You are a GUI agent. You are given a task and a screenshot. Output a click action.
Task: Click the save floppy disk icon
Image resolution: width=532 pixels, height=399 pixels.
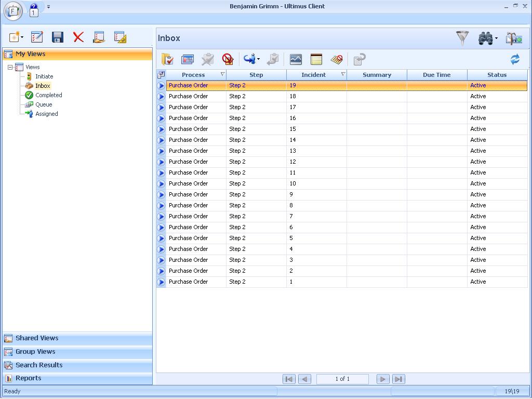pyautogui.click(x=57, y=37)
